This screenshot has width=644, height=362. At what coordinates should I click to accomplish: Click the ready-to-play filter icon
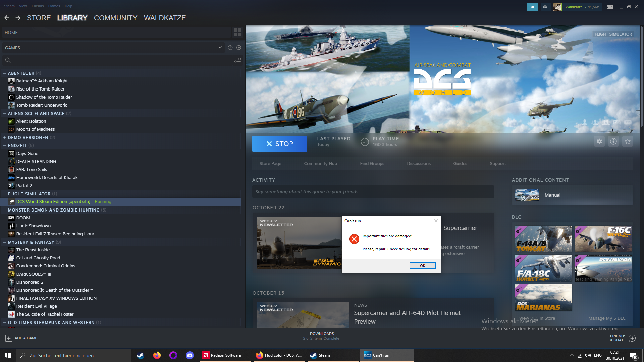[239, 48]
